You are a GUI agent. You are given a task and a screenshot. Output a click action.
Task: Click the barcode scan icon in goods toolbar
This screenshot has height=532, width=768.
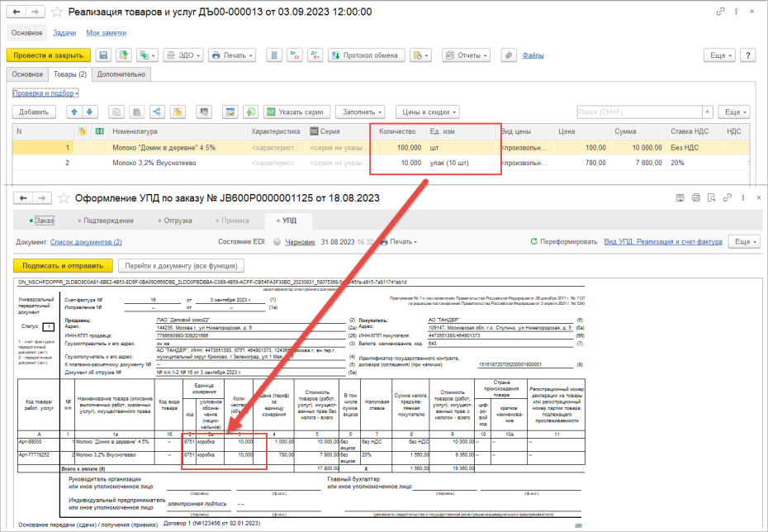204,112
